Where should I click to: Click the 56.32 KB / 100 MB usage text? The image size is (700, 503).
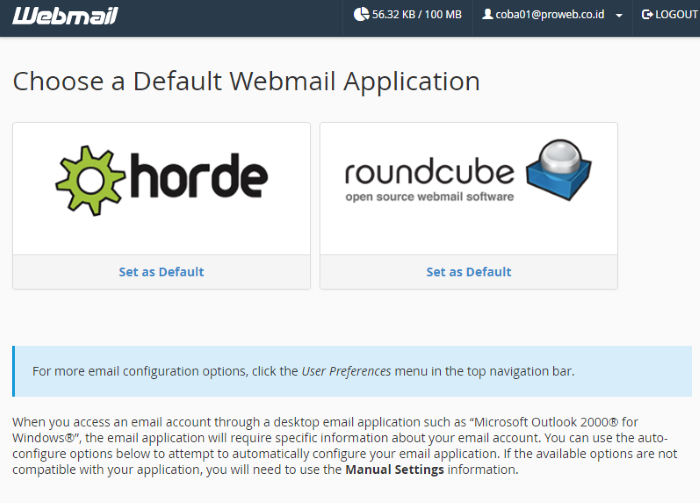(417, 15)
